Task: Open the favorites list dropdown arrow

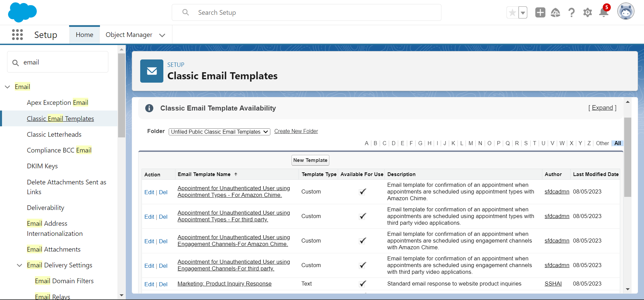Action: [x=523, y=13]
